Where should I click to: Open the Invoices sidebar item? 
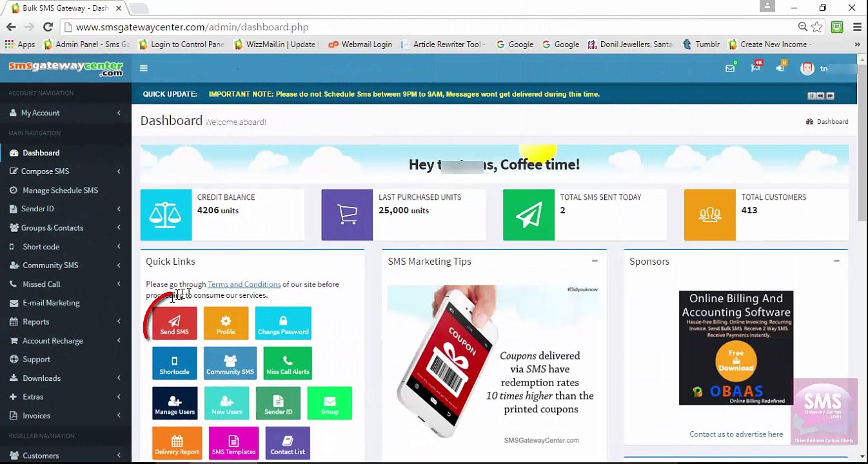click(x=66, y=416)
